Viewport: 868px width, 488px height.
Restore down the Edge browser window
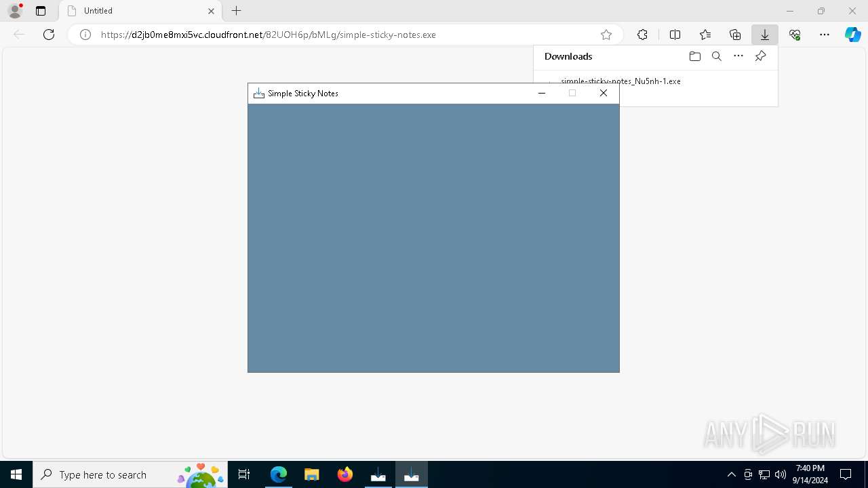(x=821, y=11)
